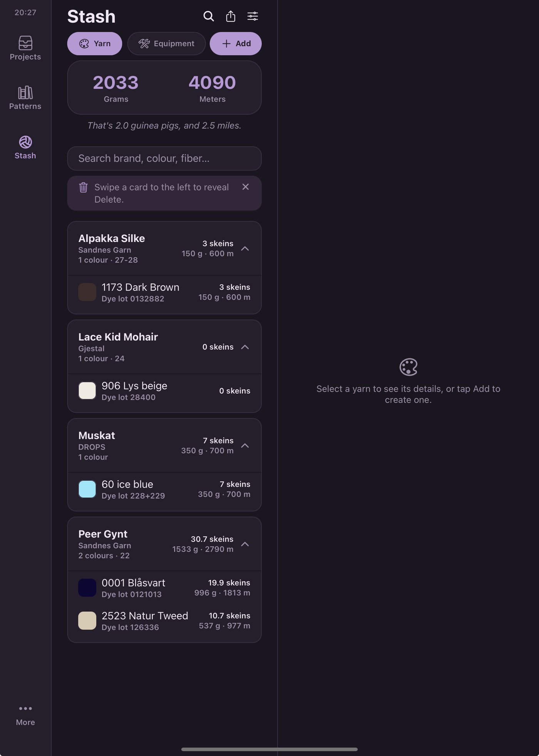Click the ice blue colour swatch

(87, 489)
